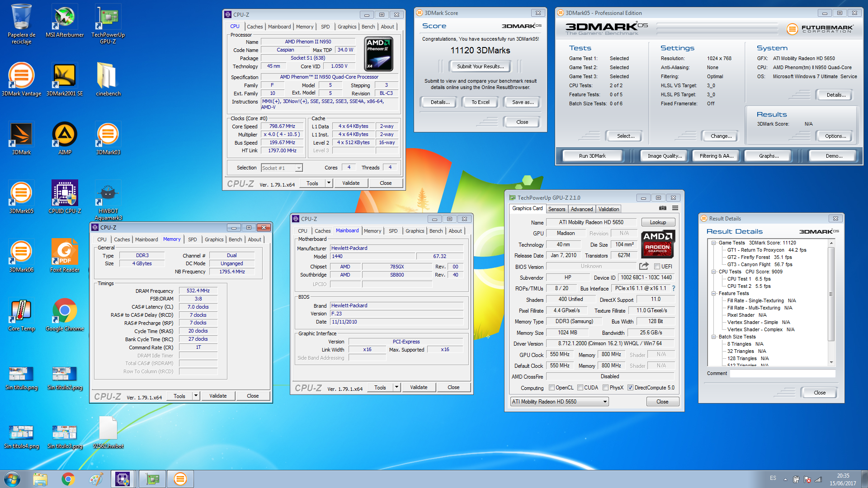Open the Advanced tab in GPU-Z
This screenshot has height=488, width=868.
(x=581, y=209)
